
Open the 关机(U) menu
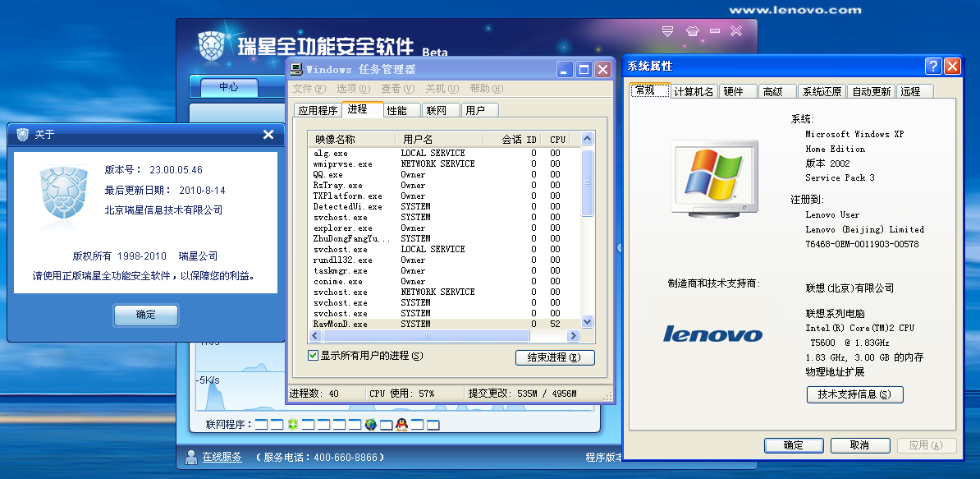click(442, 89)
